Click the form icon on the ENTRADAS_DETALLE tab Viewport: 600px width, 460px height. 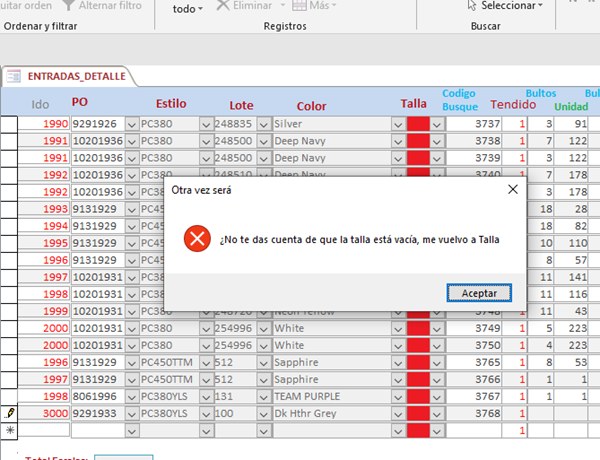coord(14,75)
